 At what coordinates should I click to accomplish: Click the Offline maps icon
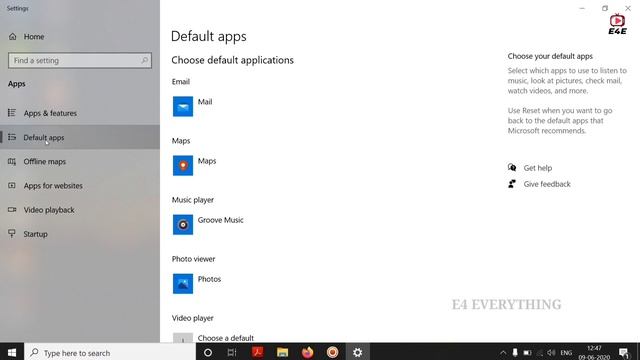12,162
